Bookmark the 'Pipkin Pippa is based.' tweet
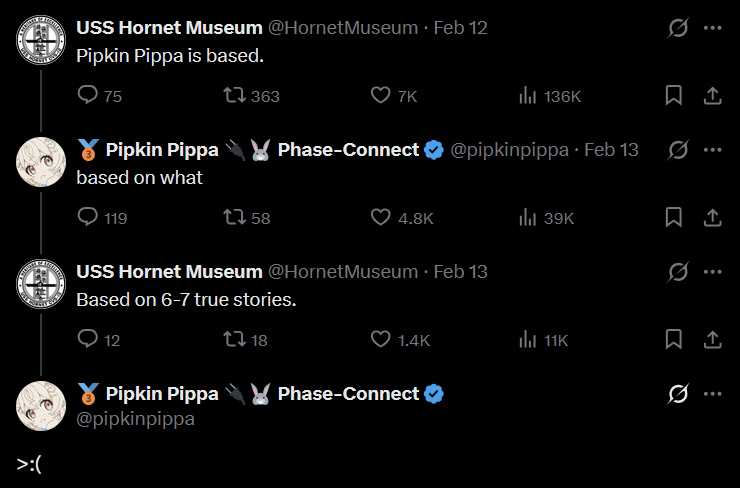740x488 pixels. [x=674, y=96]
